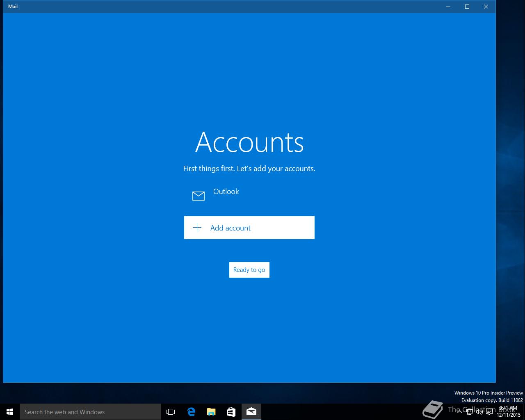Click the Mail app taskbar icon
This screenshot has width=525, height=420.
[x=251, y=412]
